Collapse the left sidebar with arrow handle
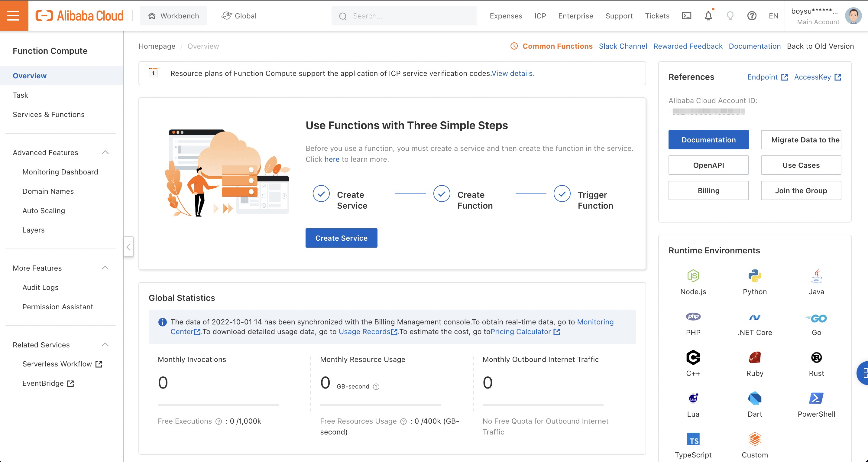868x462 pixels. [x=128, y=247]
